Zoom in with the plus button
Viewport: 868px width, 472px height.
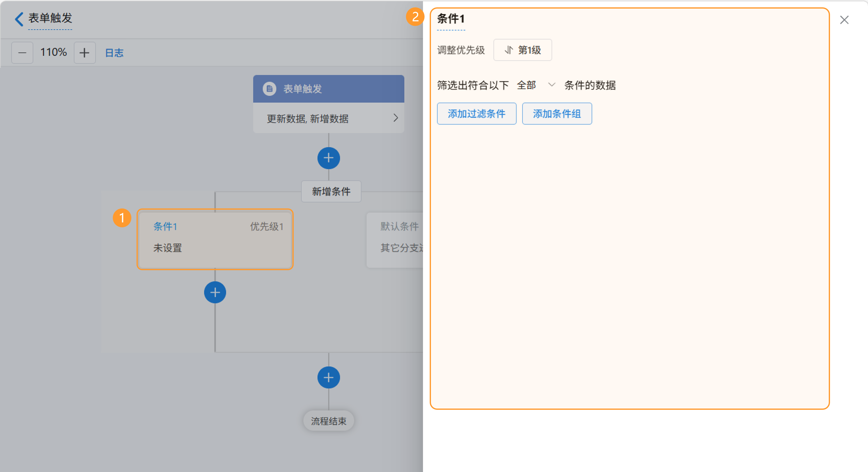click(85, 52)
